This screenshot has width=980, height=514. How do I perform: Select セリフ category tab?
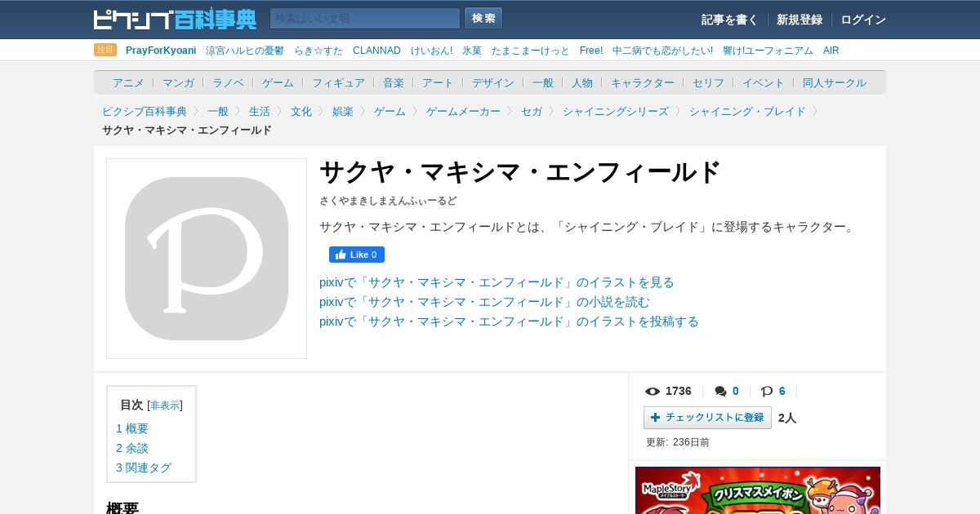708,82
